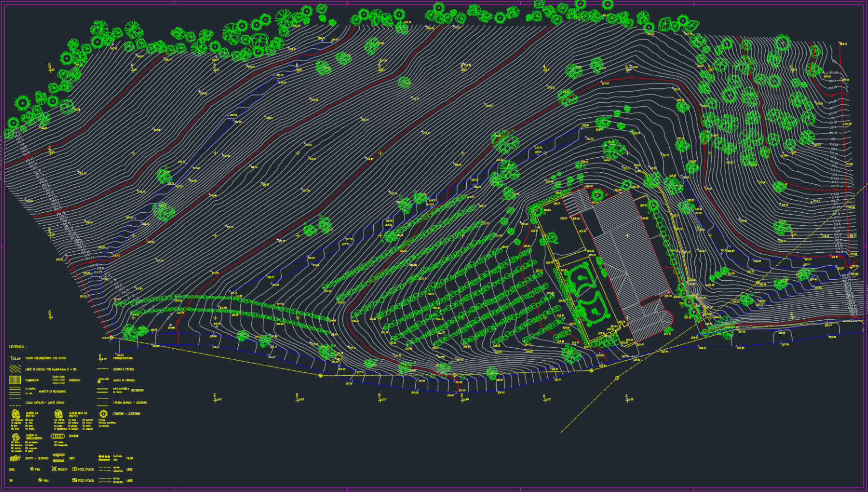This screenshot has height=492, width=868.
Task: Click the conifer tree symbol in legend
Action: (103, 414)
